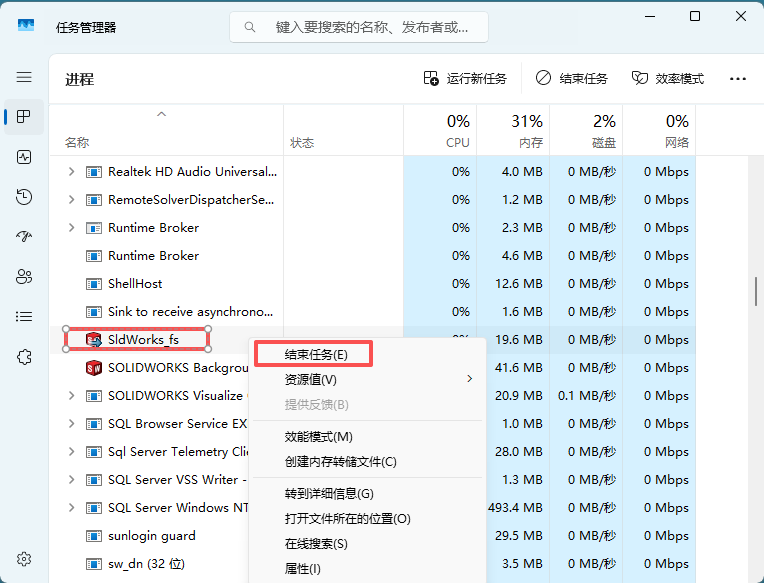Sort by the 磁盘 column header
The width and height of the screenshot is (764, 583).
[x=586, y=130]
